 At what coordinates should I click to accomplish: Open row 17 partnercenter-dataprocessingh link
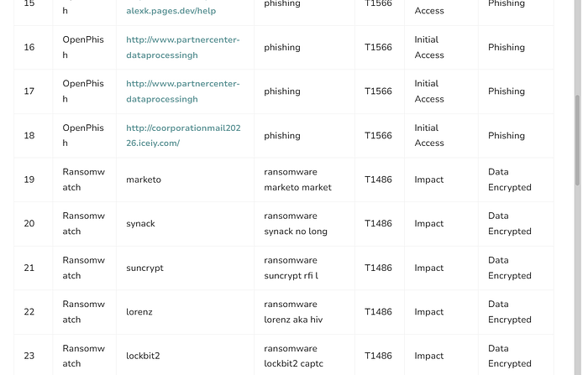pos(182,91)
